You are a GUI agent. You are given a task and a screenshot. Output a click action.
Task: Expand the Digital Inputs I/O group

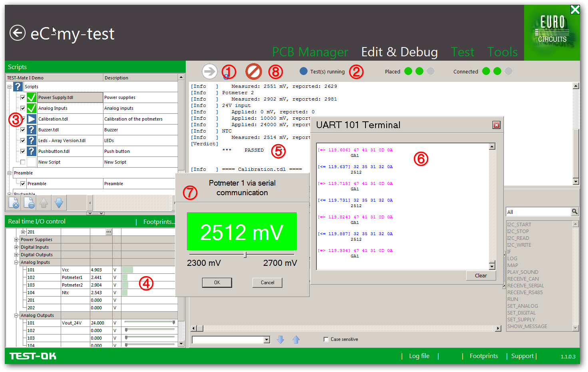point(16,247)
